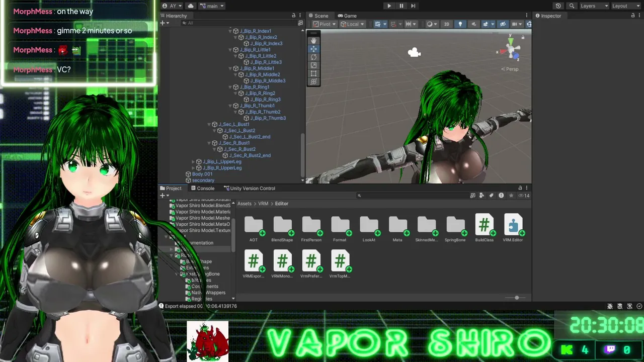The height and width of the screenshot is (362, 644).
Task: Click the Hierarchy panel options menu
Action: click(x=300, y=16)
